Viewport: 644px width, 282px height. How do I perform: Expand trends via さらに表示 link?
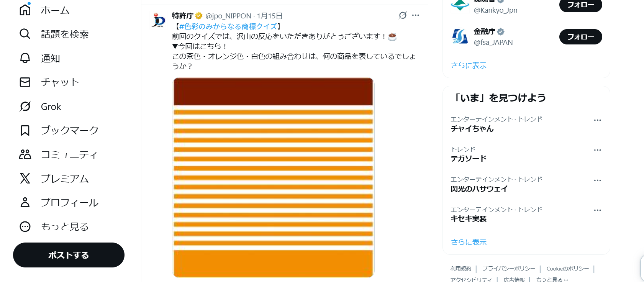(x=468, y=242)
